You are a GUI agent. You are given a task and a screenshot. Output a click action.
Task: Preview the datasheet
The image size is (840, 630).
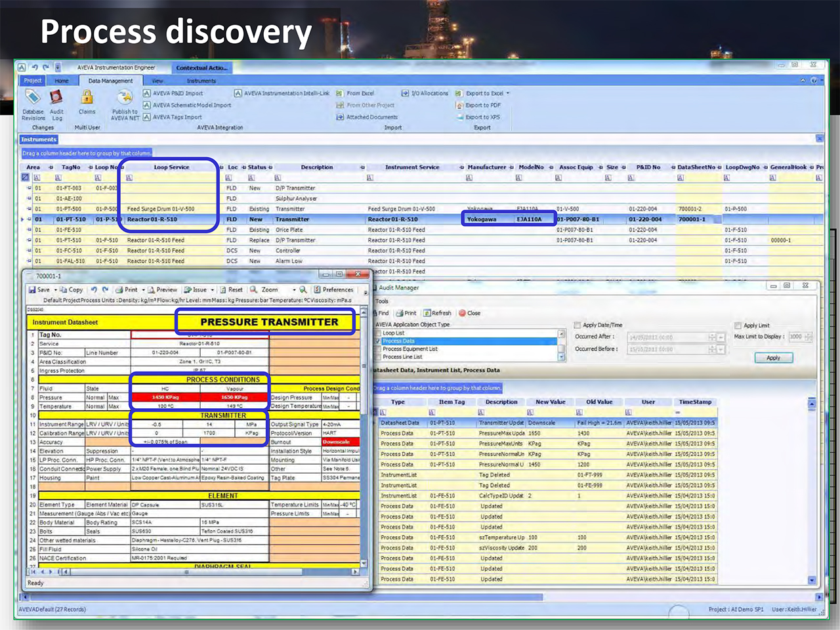point(162,289)
